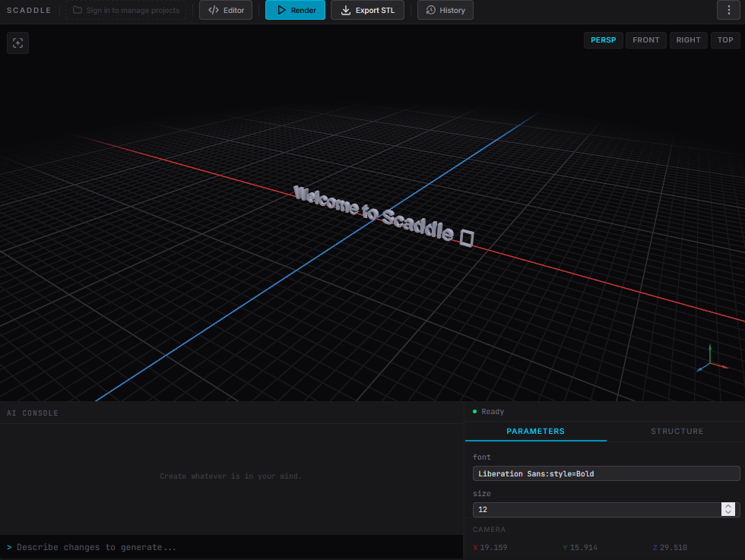
Task: Open the code Editor
Action: (226, 10)
